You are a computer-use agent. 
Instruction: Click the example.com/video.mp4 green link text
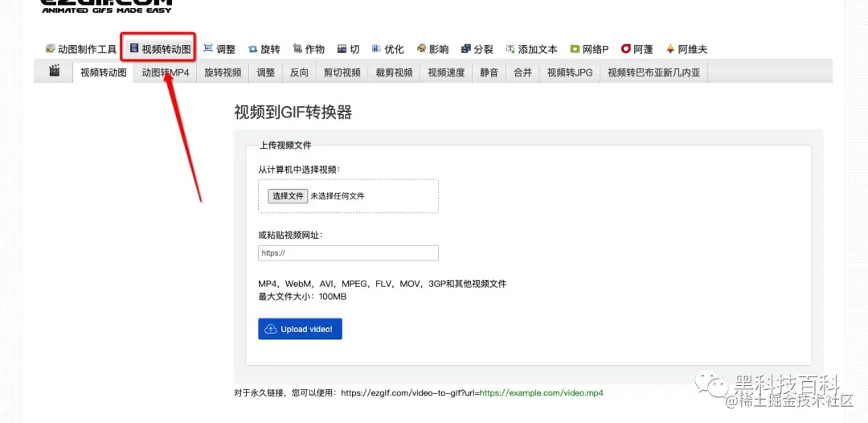click(542, 393)
